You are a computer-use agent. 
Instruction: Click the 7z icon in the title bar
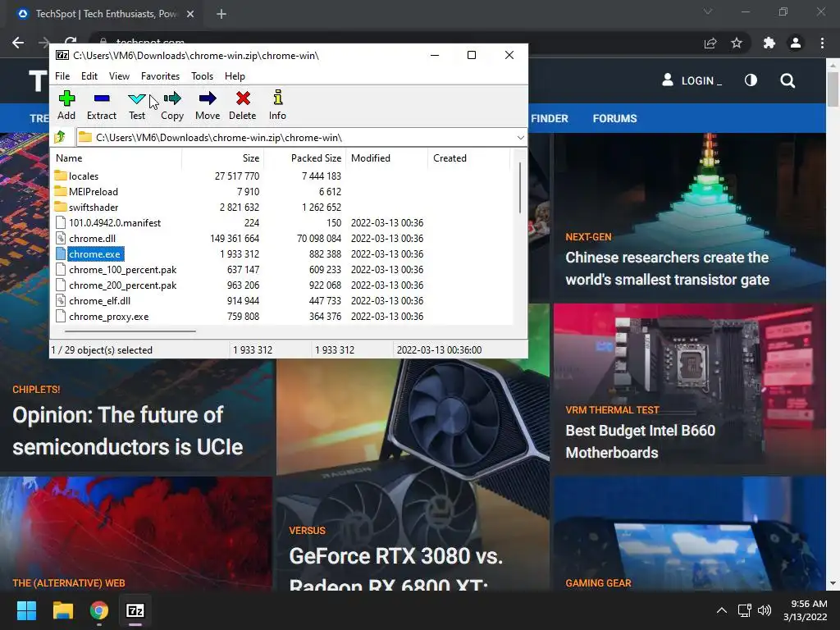pos(62,55)
